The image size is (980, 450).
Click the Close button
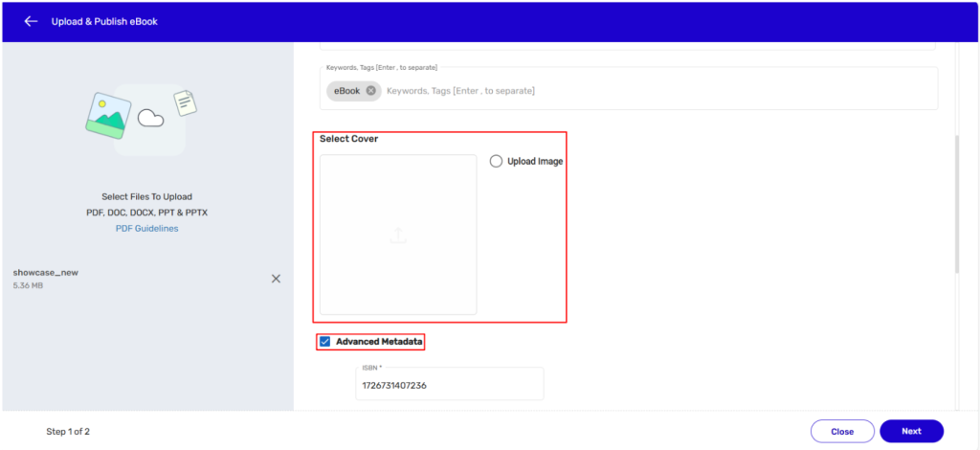(x=842, y=431)
